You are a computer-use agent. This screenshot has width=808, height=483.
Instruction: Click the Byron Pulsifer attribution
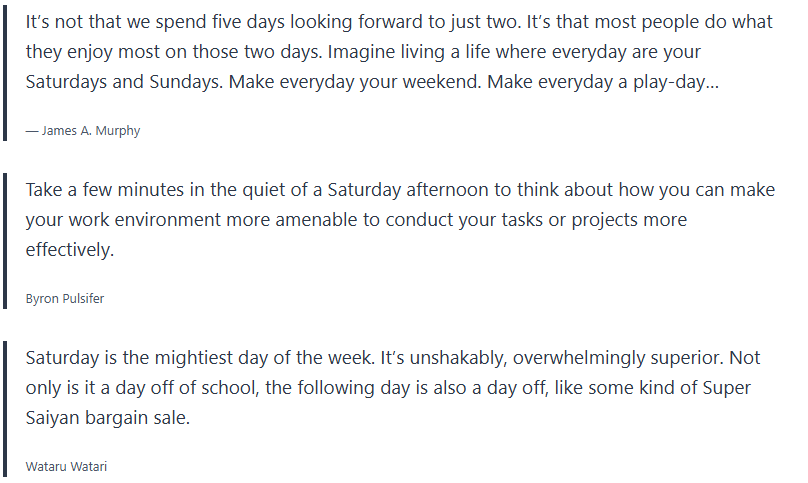tap(66, 298)
